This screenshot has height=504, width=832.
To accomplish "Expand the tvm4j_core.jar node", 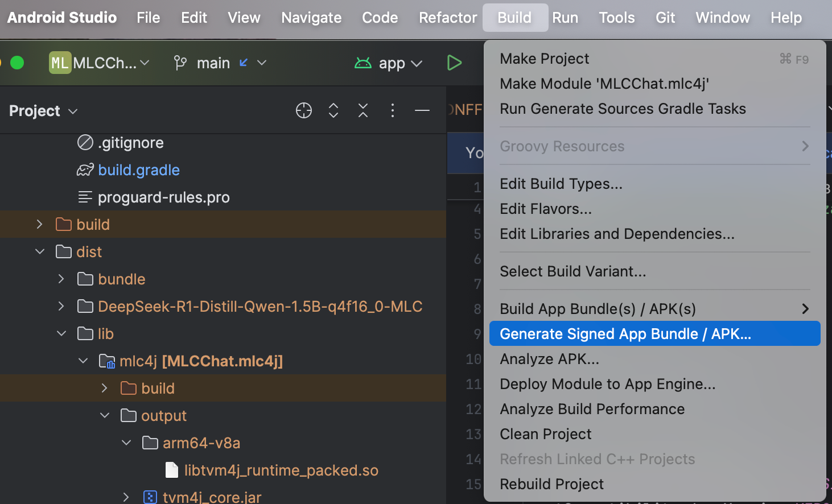I will click(x=126, y=497).
